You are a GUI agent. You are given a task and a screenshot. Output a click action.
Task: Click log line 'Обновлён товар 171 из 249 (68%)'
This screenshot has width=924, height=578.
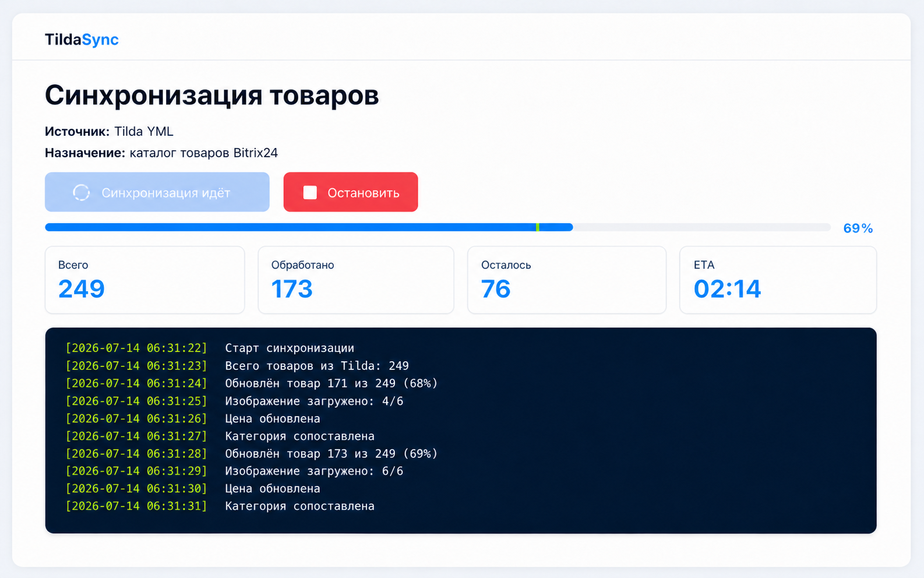(331, 383)
